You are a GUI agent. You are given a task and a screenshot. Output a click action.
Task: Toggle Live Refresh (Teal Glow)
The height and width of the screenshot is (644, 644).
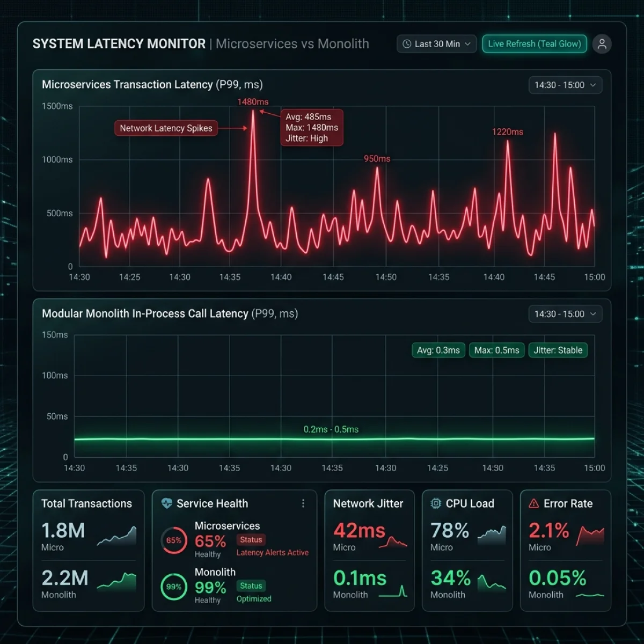click(x=535, y=44)
